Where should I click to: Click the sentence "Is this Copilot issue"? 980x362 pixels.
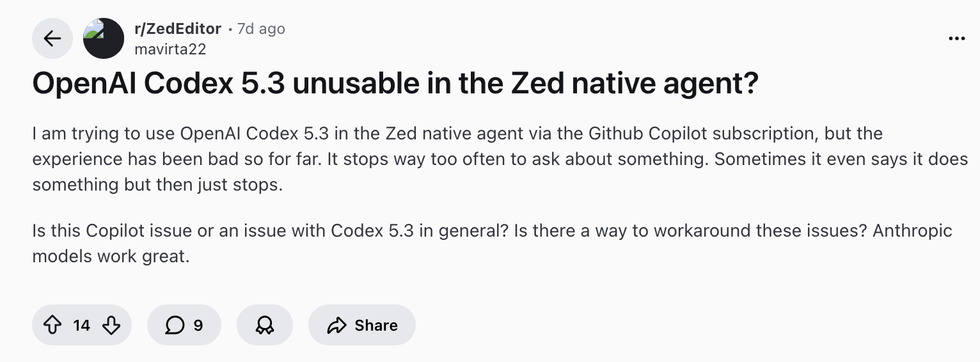[x=128, y=230]
